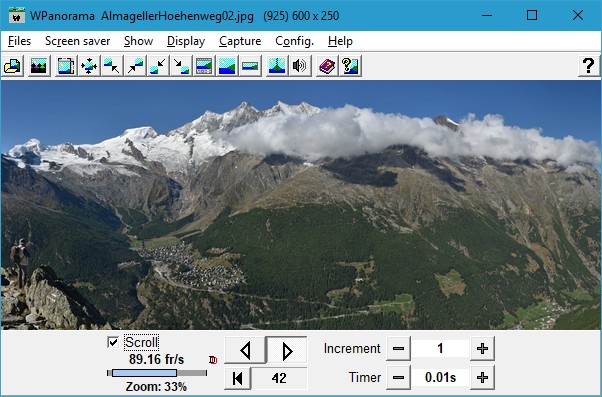Uncheck the Scroll checkbox
Screen dimensions: 602x397
click(x=113, y=342)
